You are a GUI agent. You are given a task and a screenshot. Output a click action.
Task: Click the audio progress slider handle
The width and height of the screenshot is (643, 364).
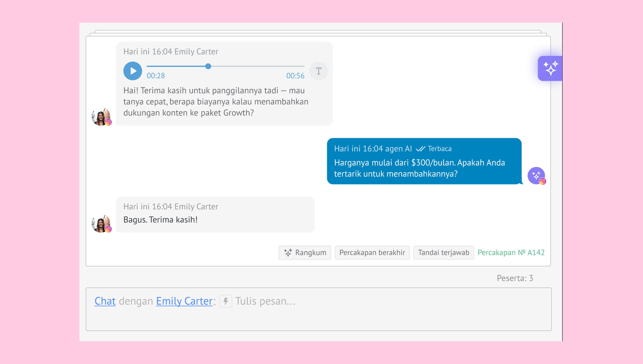point(208,66)
